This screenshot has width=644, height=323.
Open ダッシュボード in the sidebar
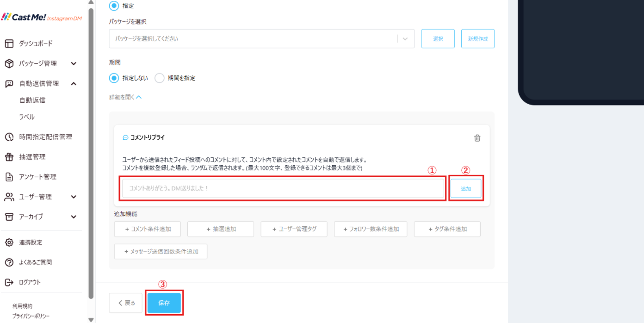tap(36, 43)
